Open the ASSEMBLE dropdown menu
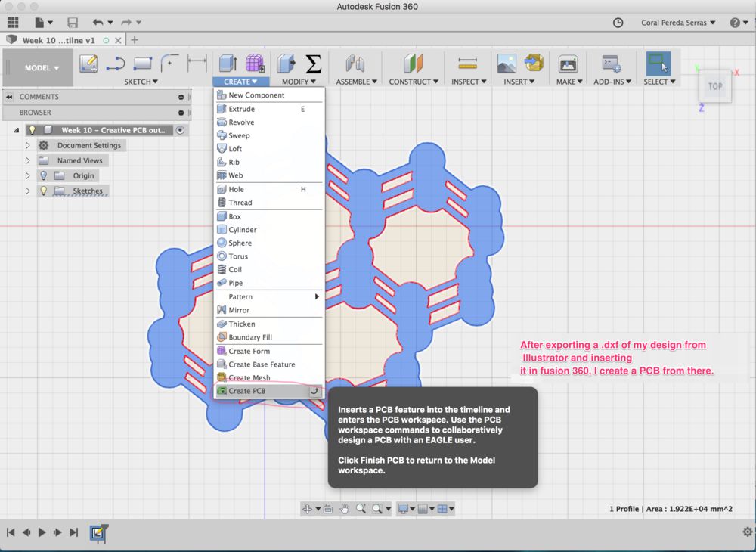Image resolution: width=756 pixels, height=552 pixels. [x=357, y=82]
